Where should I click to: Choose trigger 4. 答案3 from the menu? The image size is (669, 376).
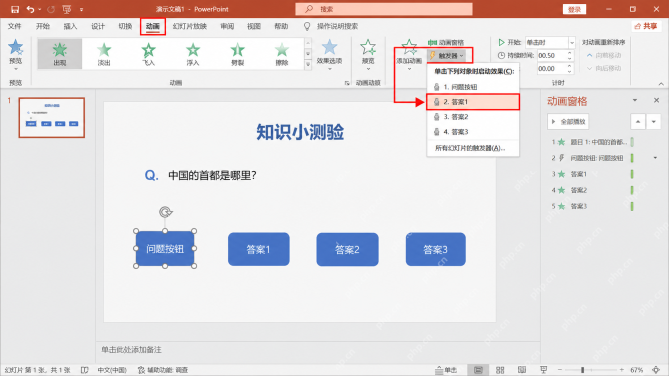point(473,132)
